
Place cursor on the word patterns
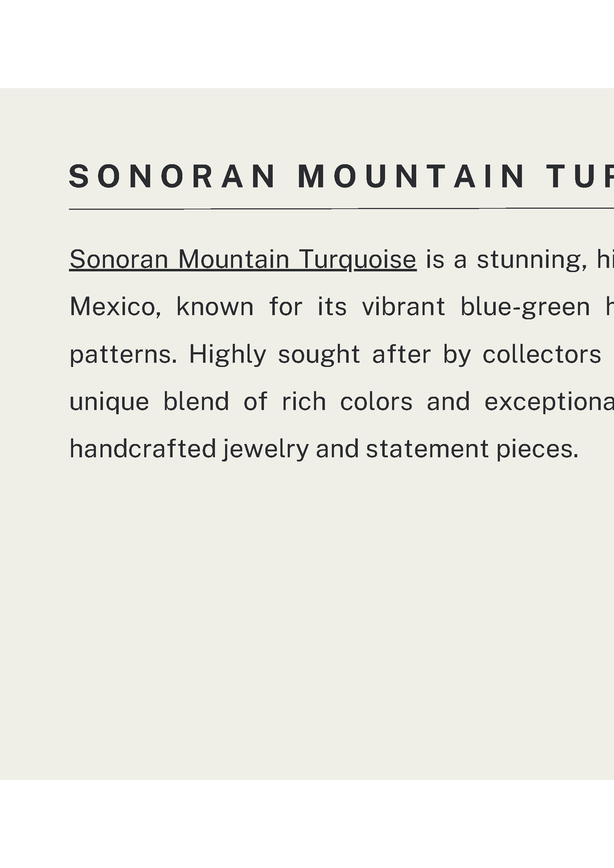[x=123, y=355]
